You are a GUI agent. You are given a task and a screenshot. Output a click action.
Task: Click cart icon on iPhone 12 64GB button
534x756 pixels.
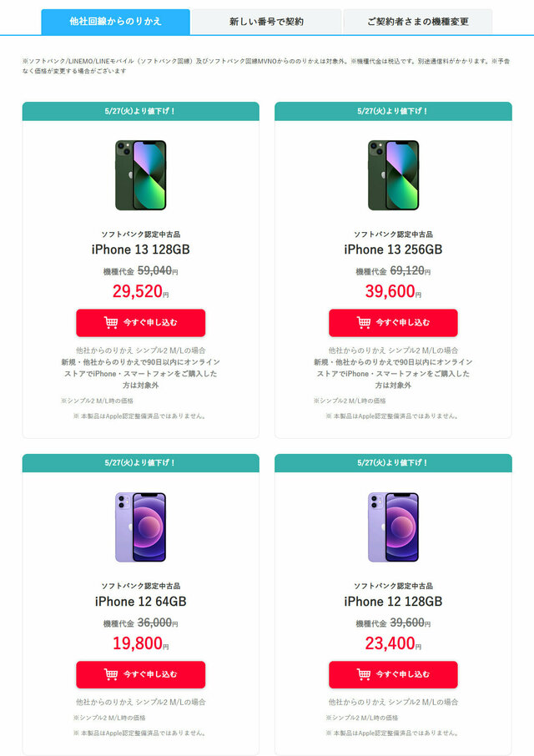click(111, 674)
